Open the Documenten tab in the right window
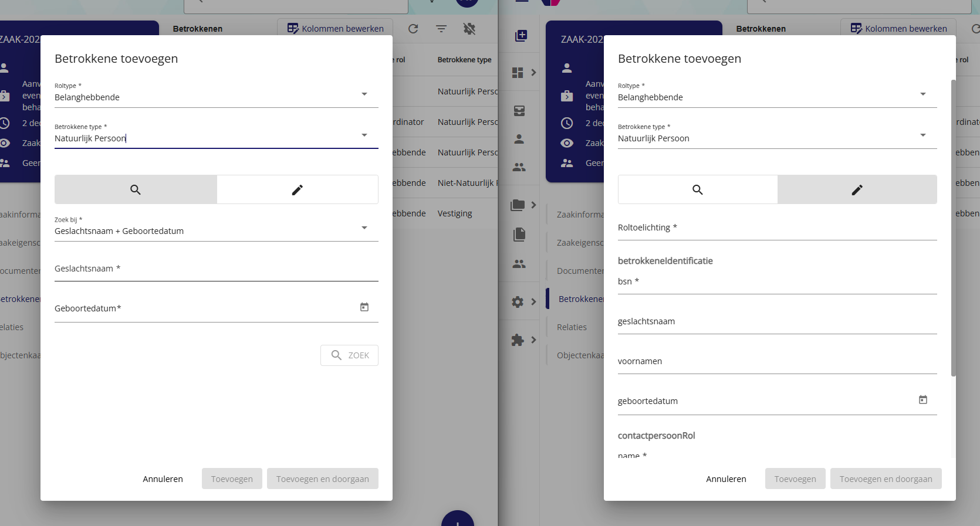980x526 pixels. click(580, 271)
